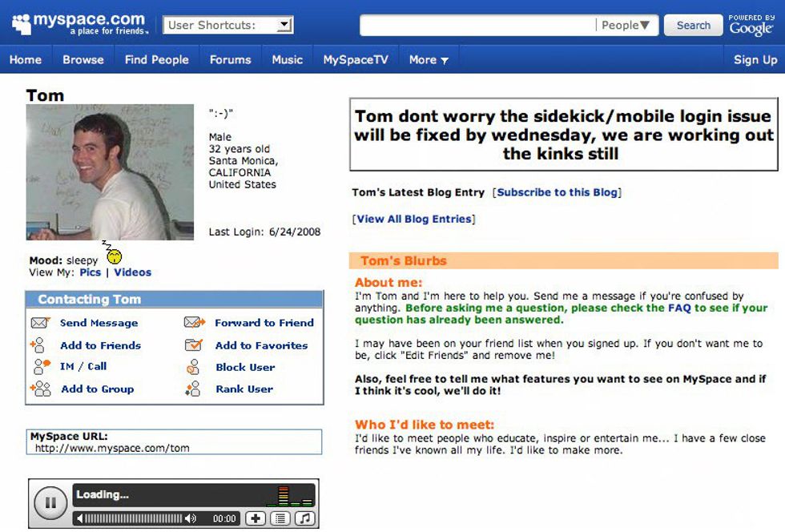Open the playlist button in music player
785x532 pixels.
tap(280, 518)
